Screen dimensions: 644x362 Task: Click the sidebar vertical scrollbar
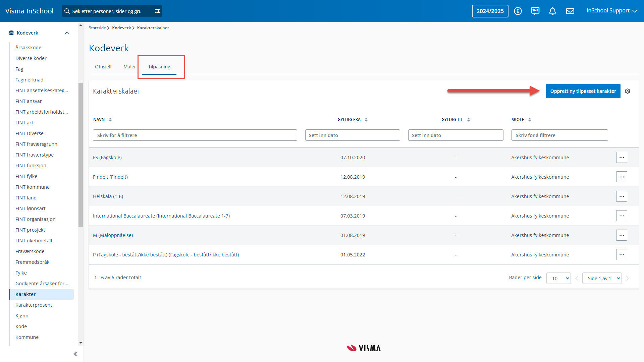tap(80, 154)
